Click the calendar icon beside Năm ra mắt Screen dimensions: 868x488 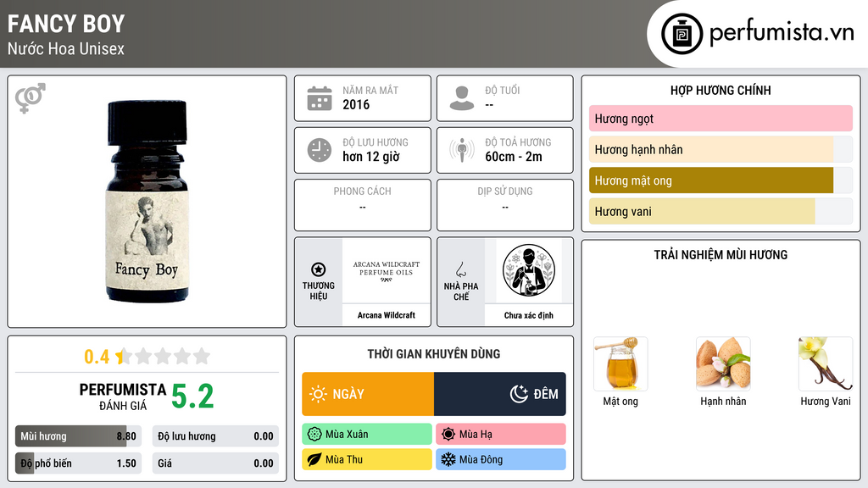pos(320,98)
